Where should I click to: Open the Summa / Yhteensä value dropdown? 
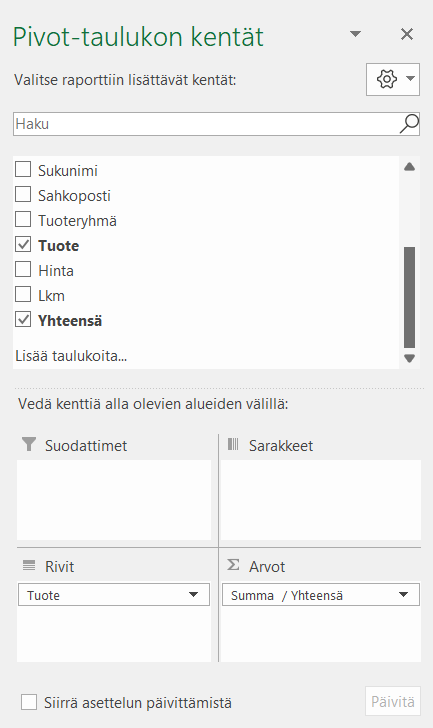pyautogui.click(x=403, y=595)
